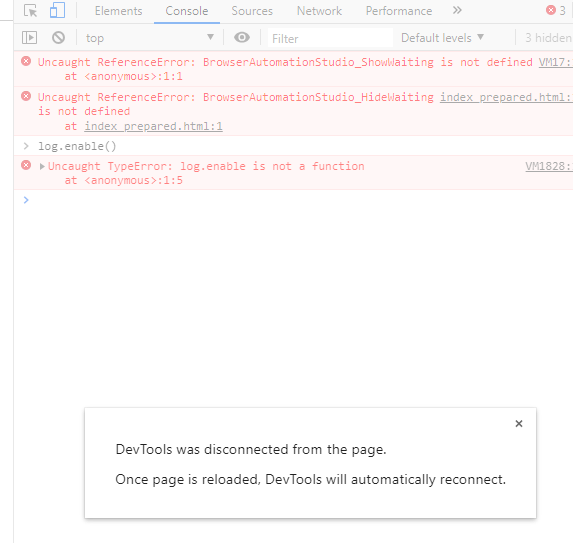The height and width of the screenshot is (543, 573).
Task: Open the Performance tab
Action: point(399,11)
